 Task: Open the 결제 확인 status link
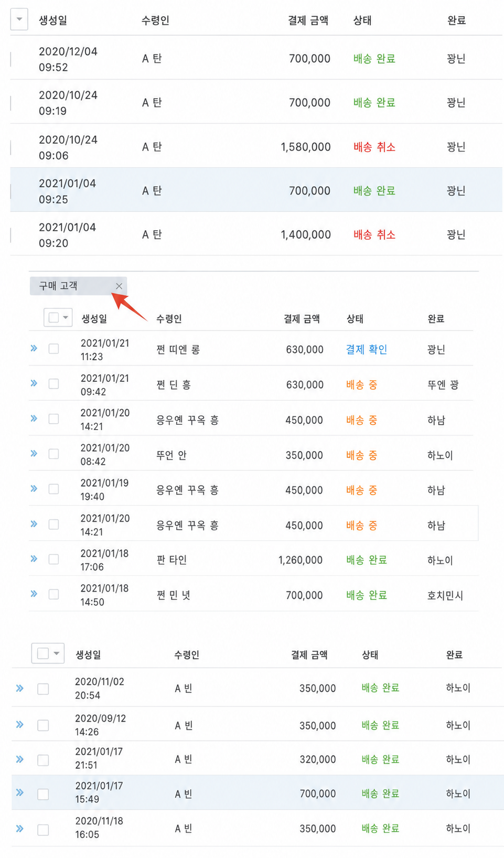pos(367,349)
